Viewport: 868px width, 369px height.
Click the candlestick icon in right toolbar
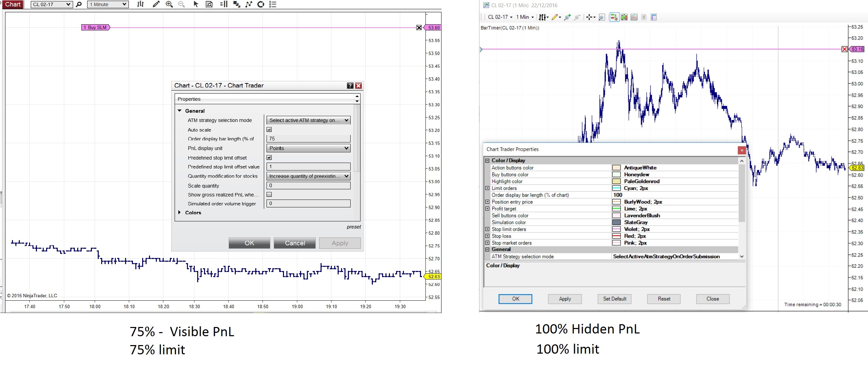pyautogui.click(x=624, y=17)
